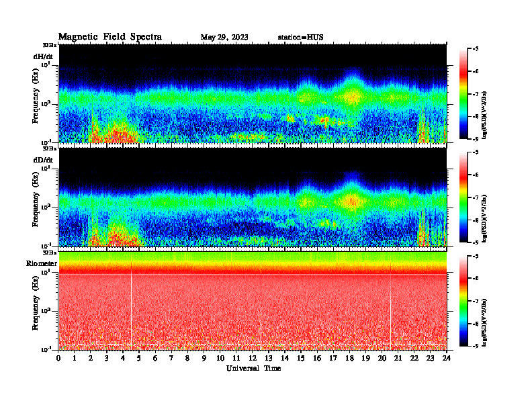Click the 10^0 frequency tick of the dD/dt panel

[x=46, y=207]
